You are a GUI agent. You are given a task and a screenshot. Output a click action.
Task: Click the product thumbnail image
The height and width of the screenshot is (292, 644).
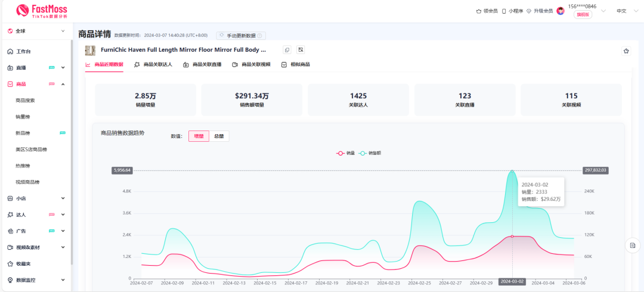point(90,50)
